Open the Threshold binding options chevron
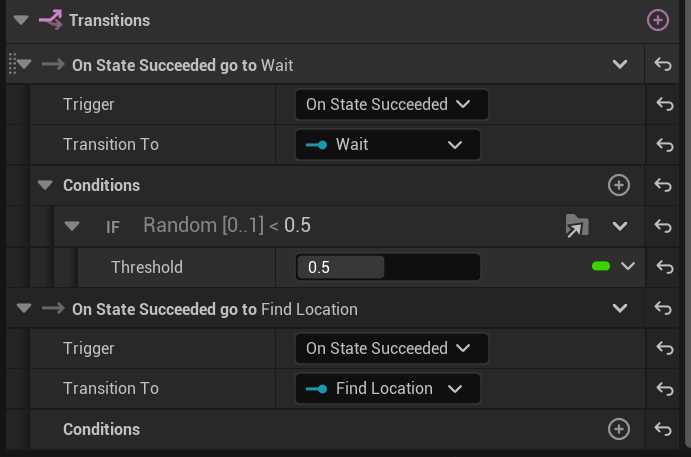The image size is (691, 457). (x=628, y=267)
